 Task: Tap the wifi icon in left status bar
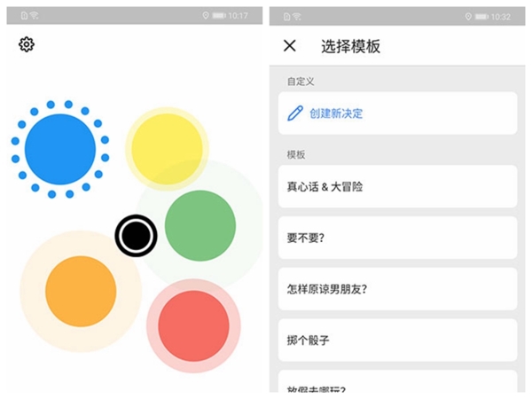(x=35, y=15)
